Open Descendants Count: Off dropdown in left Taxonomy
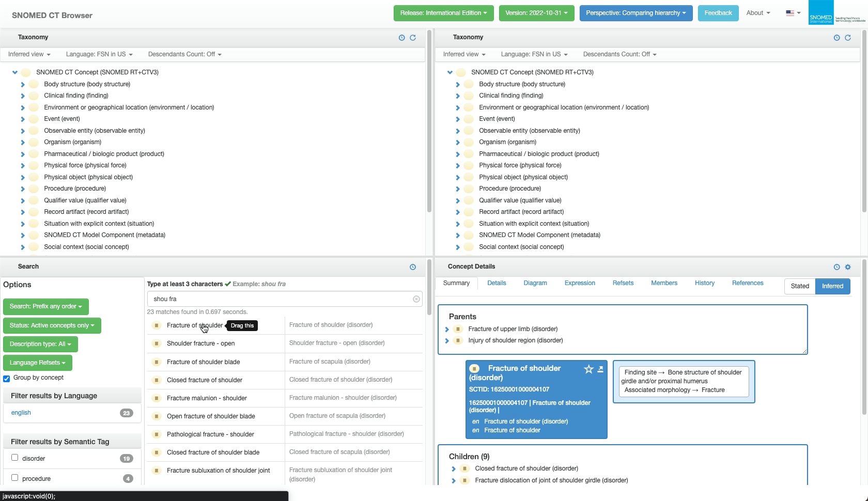This screenshot has width=868, height=501. pyautogui.click(x=185, y=54)
